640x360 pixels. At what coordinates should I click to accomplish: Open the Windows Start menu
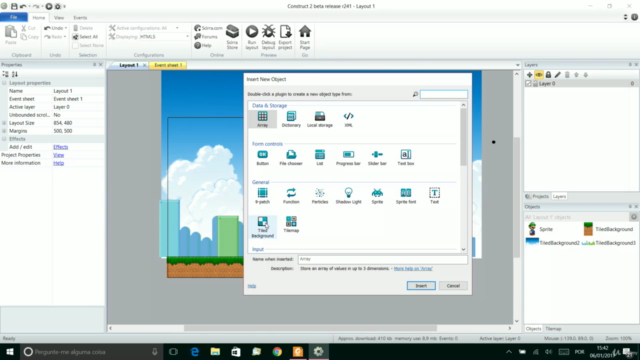(9, 351)
